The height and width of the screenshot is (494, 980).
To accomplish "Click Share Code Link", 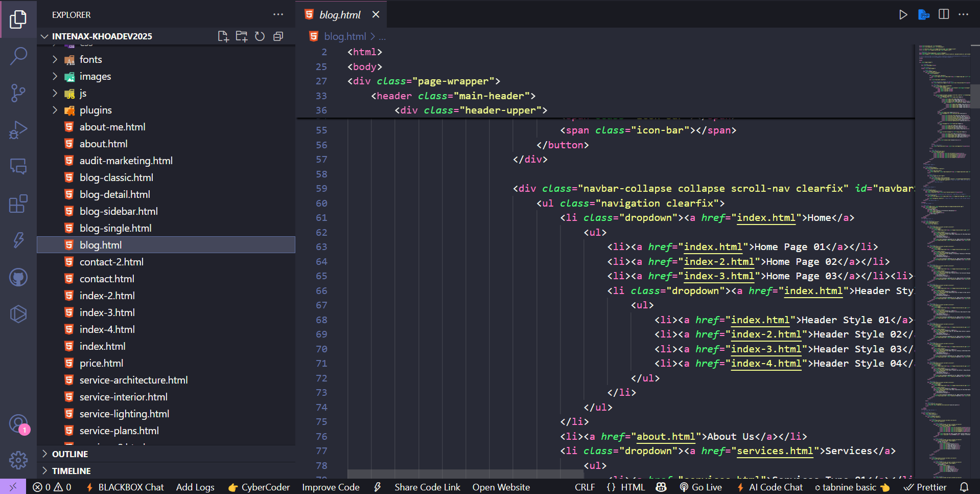I will coord(427,487).
